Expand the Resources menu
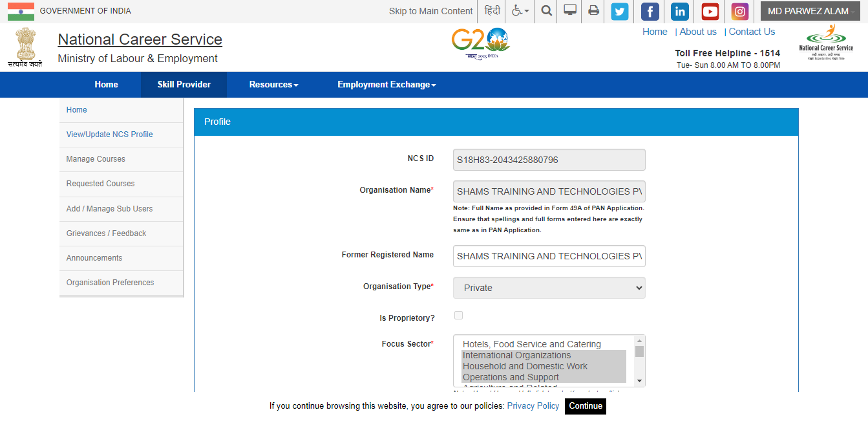The width and height of the screenshot is (868, 421). point(273,85)
